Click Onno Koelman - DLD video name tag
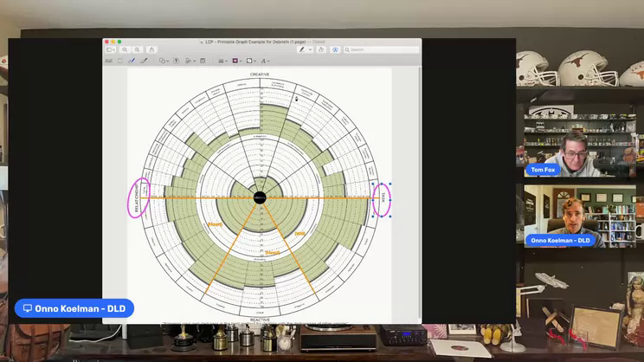 pyautogui.click(x=560, y=241)
